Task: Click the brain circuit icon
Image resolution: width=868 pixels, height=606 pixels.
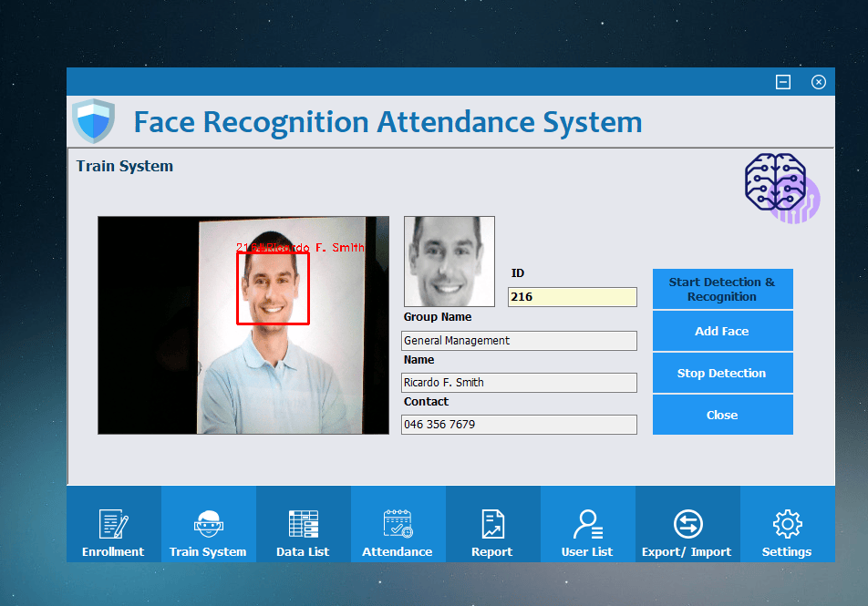Action: pos(782,188)
